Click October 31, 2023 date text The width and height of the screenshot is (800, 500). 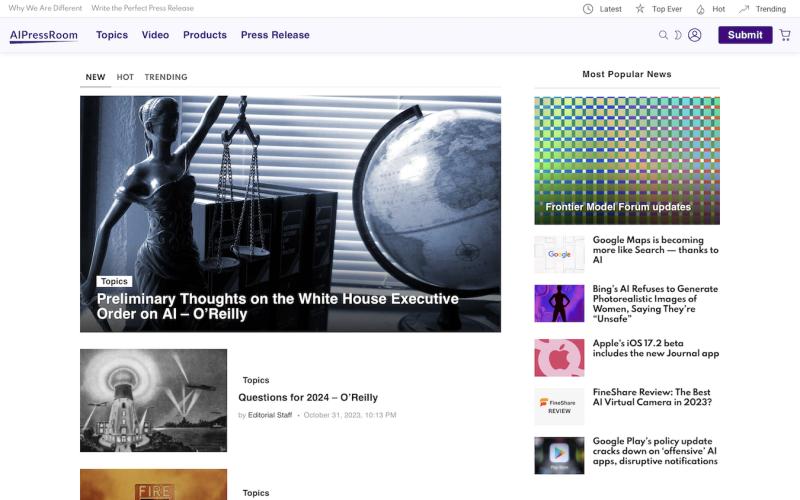(x=350, y=415)
